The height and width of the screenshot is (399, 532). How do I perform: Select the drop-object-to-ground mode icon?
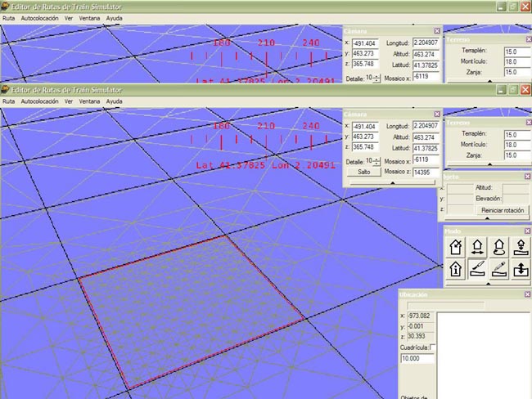tap(520, 246)
